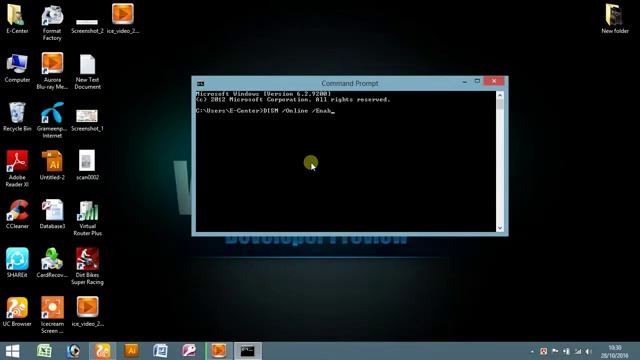Select the Untitled-2 Illustrator file

click(x=52, y=165)
